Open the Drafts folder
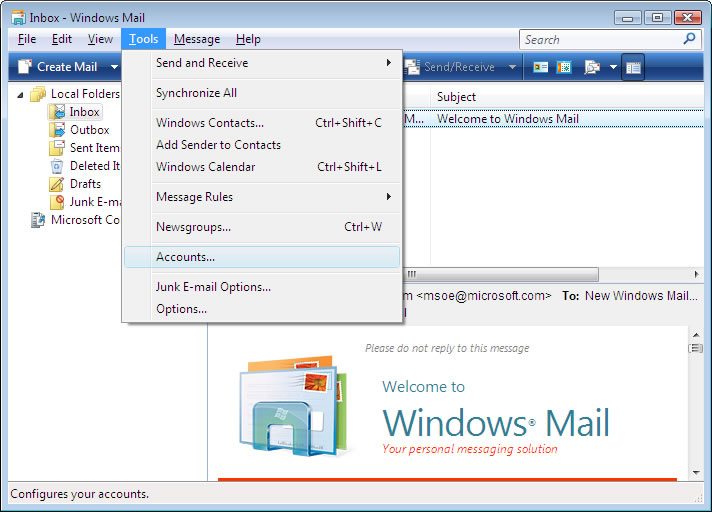 tap(84, 184)
